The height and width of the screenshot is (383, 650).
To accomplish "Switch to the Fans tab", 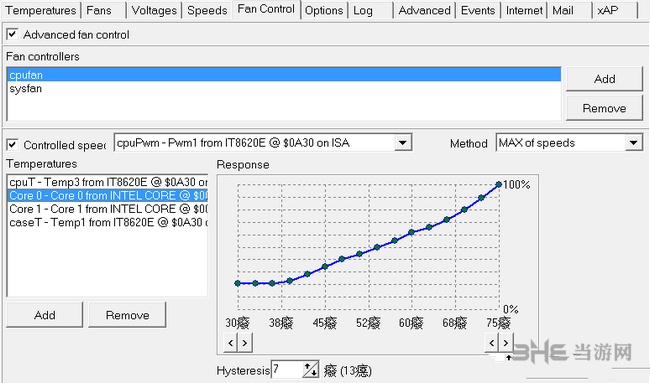I will coord(99,10).
